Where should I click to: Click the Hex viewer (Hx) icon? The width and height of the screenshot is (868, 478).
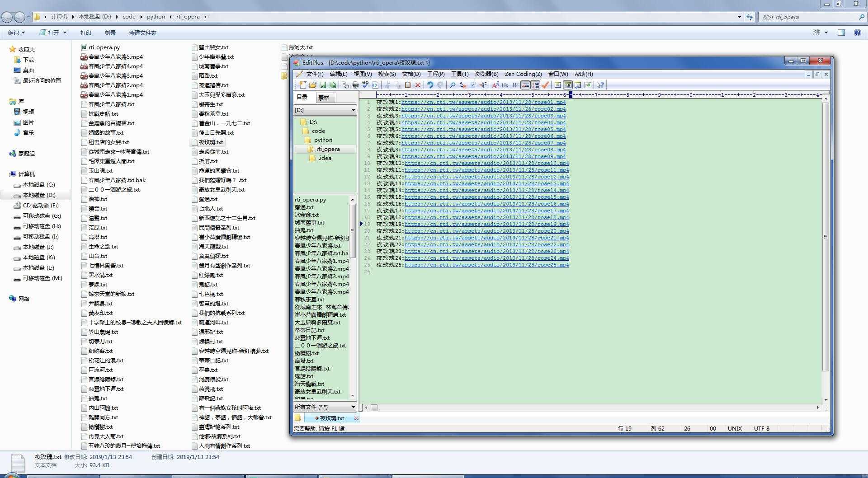pos(505,85)
